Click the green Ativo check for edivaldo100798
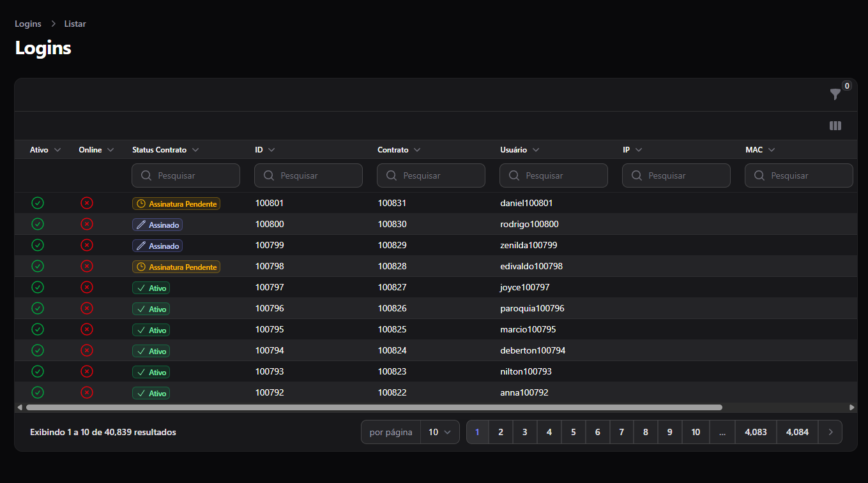Image resolution: width=868 pixels, height=483 pixels. 38,266
